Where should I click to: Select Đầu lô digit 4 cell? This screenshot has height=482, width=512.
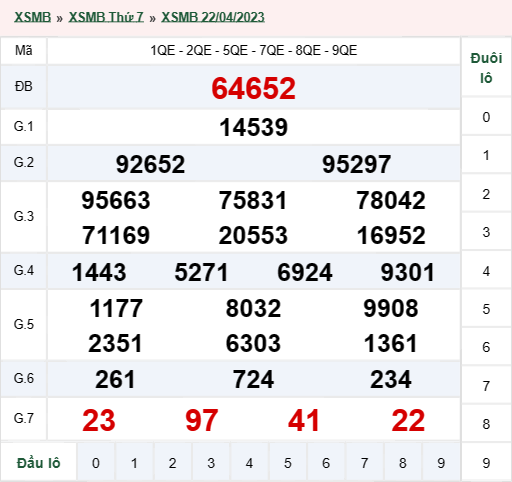tap(249, 463)
